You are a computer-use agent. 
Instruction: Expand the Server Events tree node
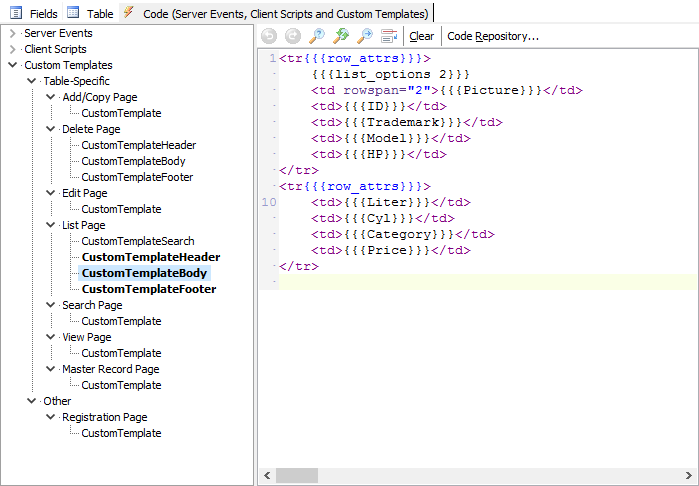click(x=12, y=33)
